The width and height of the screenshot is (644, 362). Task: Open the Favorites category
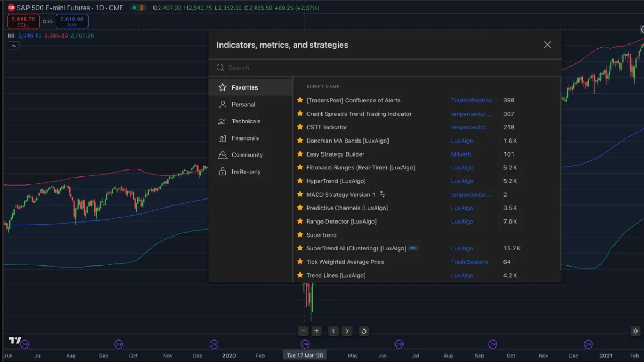pos(251,87)
